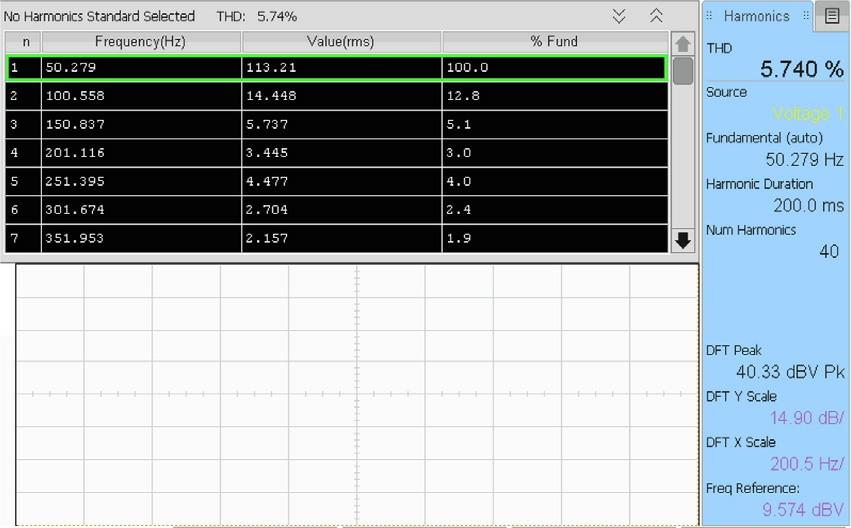Click the % Fund column header
The width and height of the screenshot is (851, 528).
coord(554,42)
